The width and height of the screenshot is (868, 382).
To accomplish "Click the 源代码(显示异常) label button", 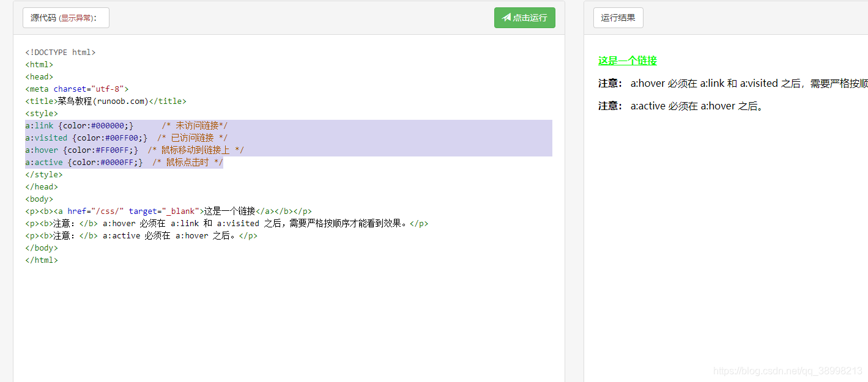I will pos(65,18).
